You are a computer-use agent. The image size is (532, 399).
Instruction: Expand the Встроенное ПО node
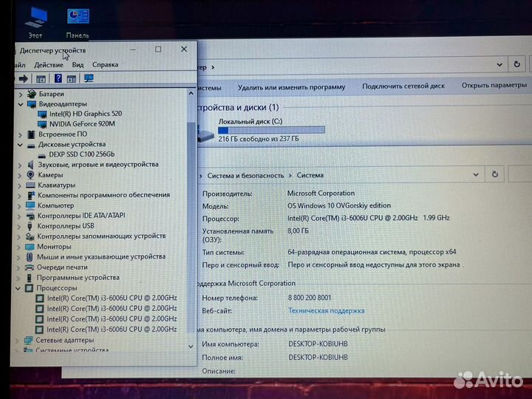tap(21, 134)
